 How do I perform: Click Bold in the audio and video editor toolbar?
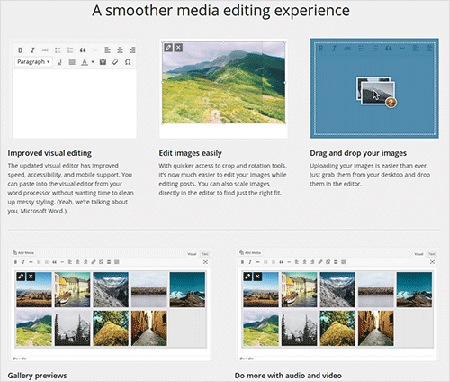point(242,262)
